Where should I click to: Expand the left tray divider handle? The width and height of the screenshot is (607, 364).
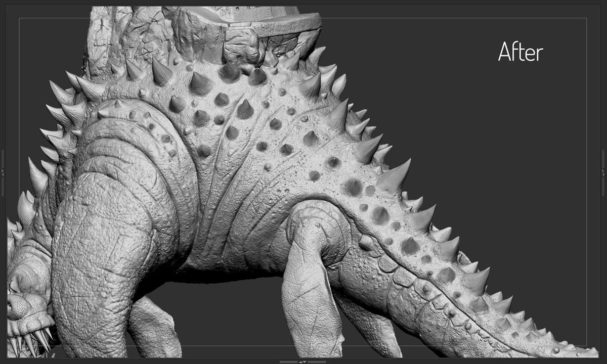click(3, 172)
